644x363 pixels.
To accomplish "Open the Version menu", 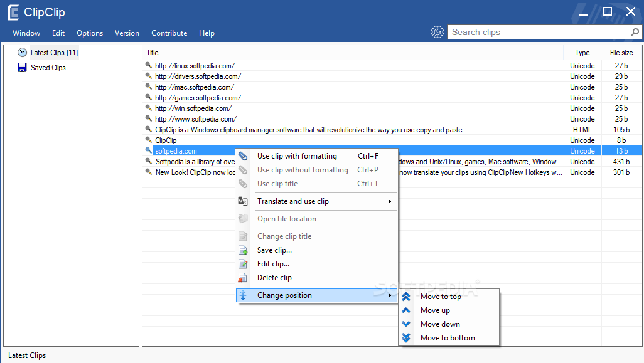I will tap(127, 33).
